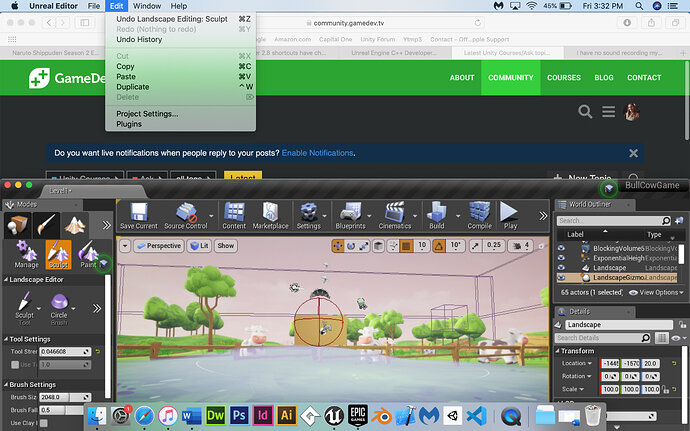Open the Sculpt Tool dropdown

pyautogui.click(x=39, y=308)
